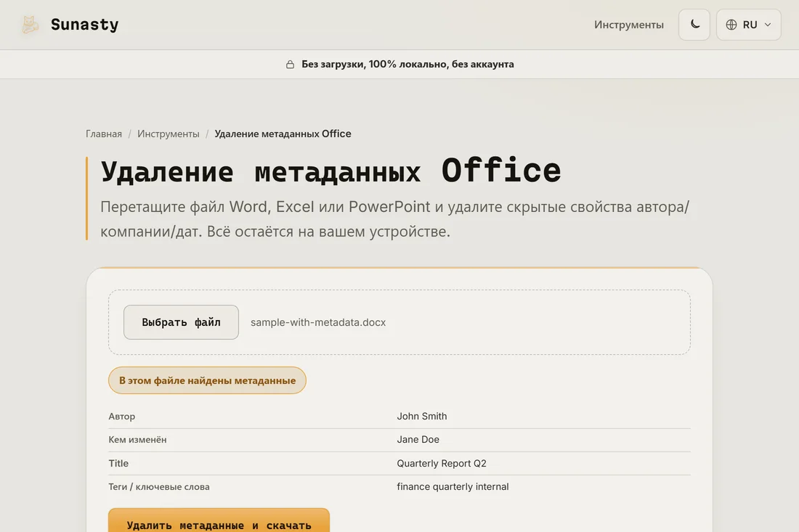
Task: Click the lock icon in privacy banner
Action: pos(290,64)
